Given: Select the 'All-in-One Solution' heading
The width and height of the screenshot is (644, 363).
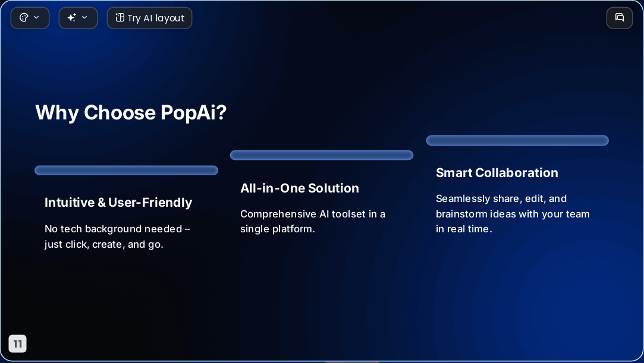Looking at the screenshot, I should pyautogui.click(x=300, y=188).
